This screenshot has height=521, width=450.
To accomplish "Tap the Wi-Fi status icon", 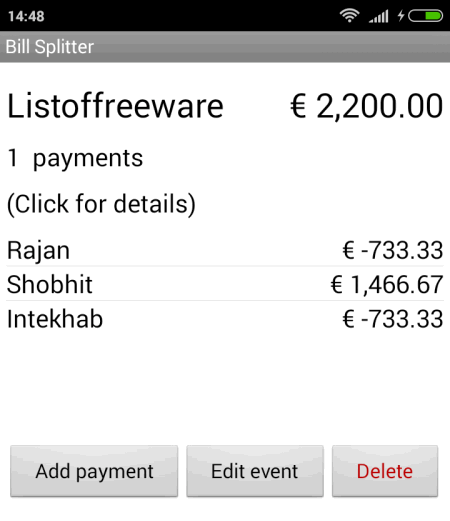I will [349, 16].
